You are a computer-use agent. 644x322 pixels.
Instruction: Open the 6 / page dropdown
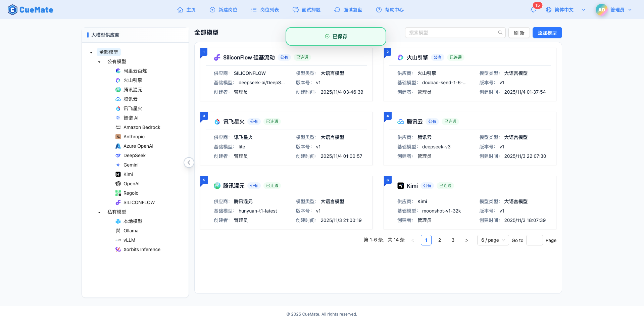pos(493,240)
